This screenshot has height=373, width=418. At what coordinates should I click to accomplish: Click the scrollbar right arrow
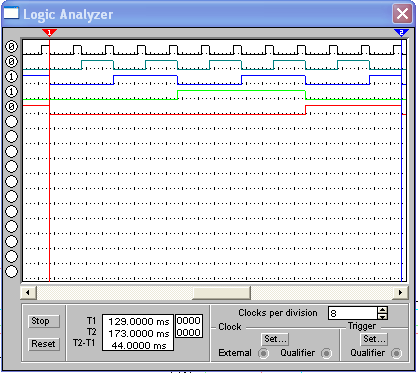coord(400,293)
